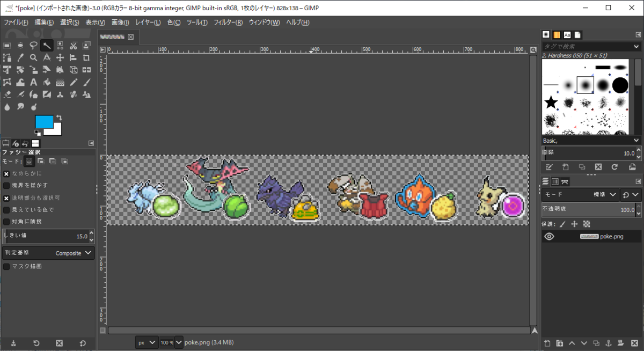644x351 pixels.
Task: Open the brush tag Basic dropdown
Action: click(x=591, y=141)
